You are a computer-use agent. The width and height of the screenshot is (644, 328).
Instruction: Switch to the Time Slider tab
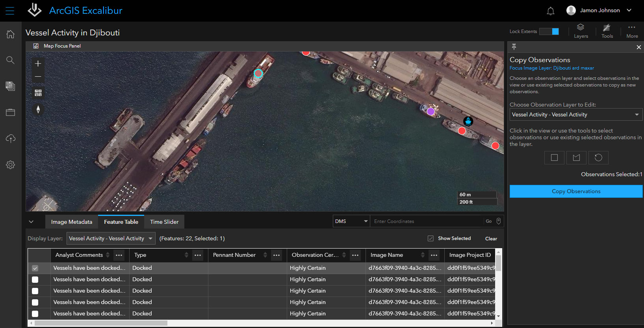click(164, 222)
